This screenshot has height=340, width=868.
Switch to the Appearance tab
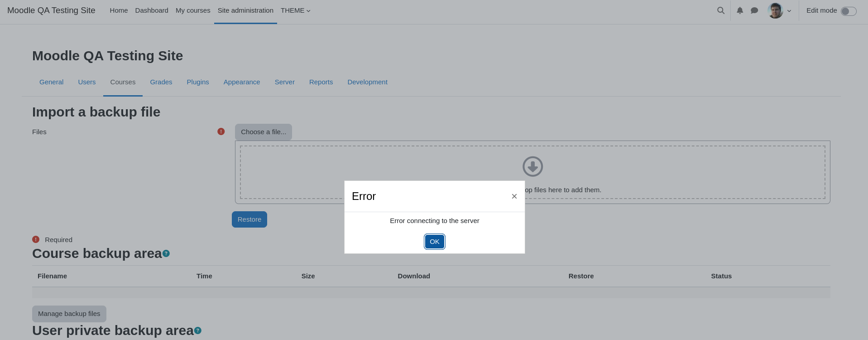(x=242, y=82)
